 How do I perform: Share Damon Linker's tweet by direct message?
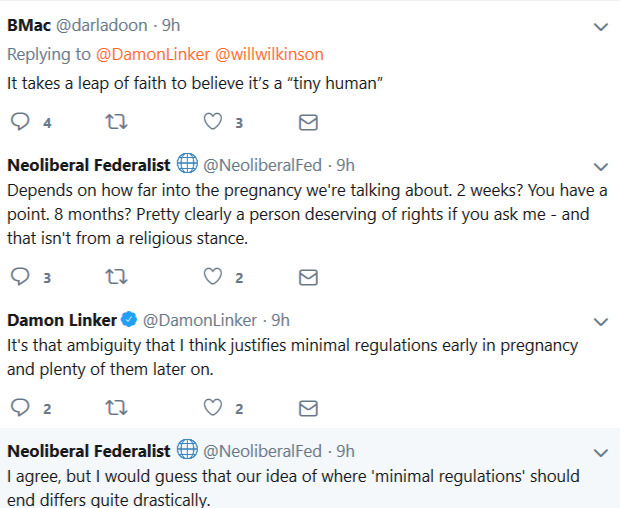point(309,407)
